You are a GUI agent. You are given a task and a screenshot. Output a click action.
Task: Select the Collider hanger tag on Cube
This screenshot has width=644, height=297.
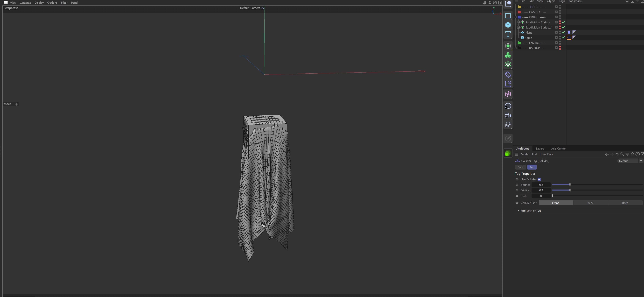tap(569, 37)
